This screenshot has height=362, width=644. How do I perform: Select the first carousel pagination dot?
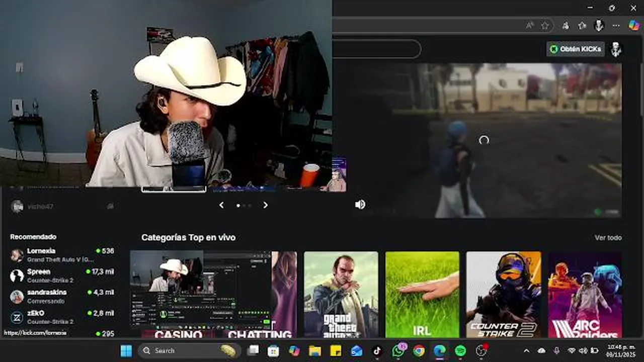tap(238, 206)
